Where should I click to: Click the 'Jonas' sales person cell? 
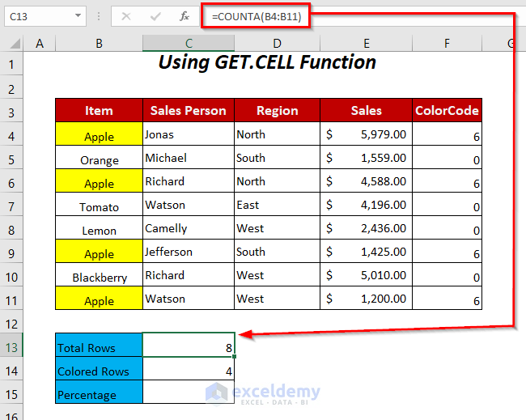click(x=189, y=134)
